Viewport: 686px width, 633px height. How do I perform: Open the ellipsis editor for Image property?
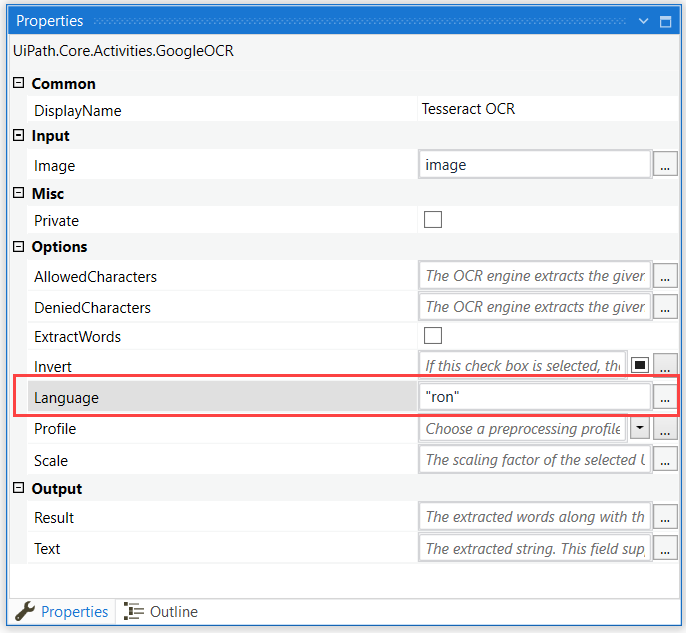point(665,165)
